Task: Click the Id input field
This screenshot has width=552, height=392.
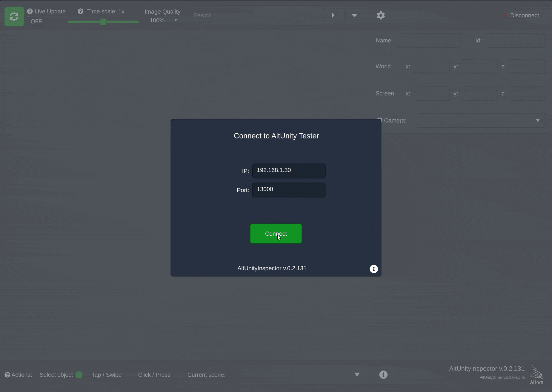Action: (x=515, y=41)
